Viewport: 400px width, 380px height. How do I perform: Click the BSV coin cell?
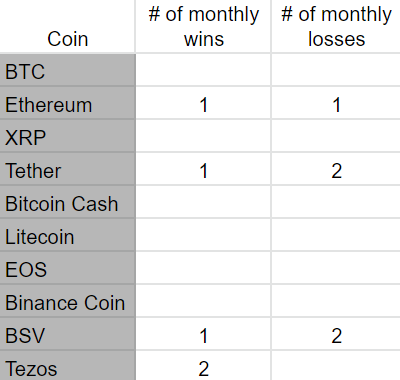(x=67, y=334)
